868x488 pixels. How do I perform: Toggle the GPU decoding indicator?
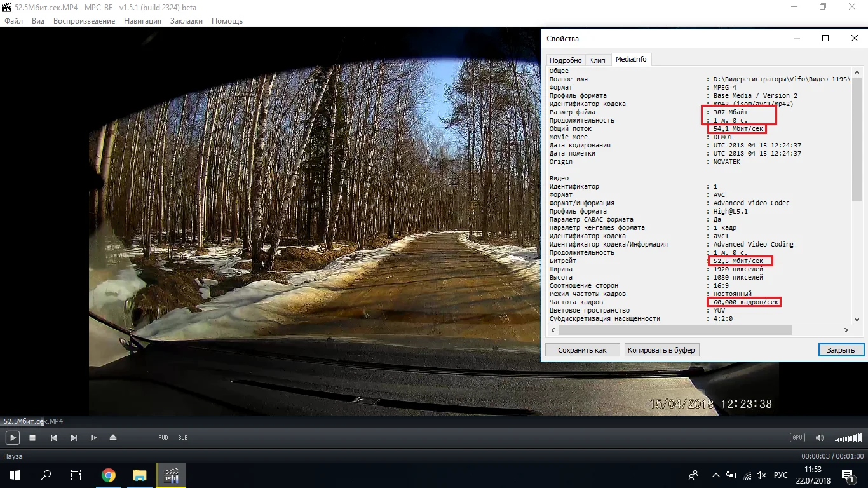pos(797,438)
